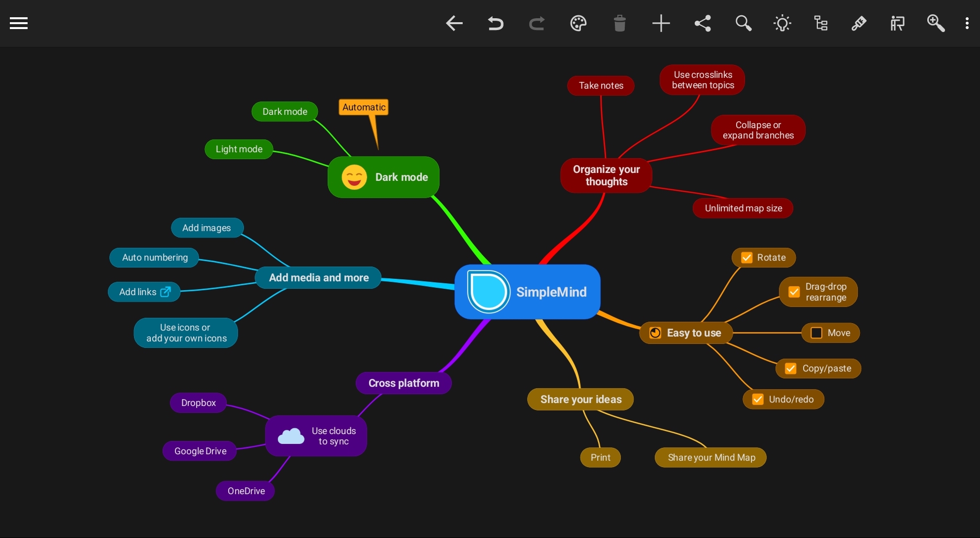Viewport: 980px width, 538px height.
Task: Click the zoom out icon in toolbar
Action: [936, 23]
